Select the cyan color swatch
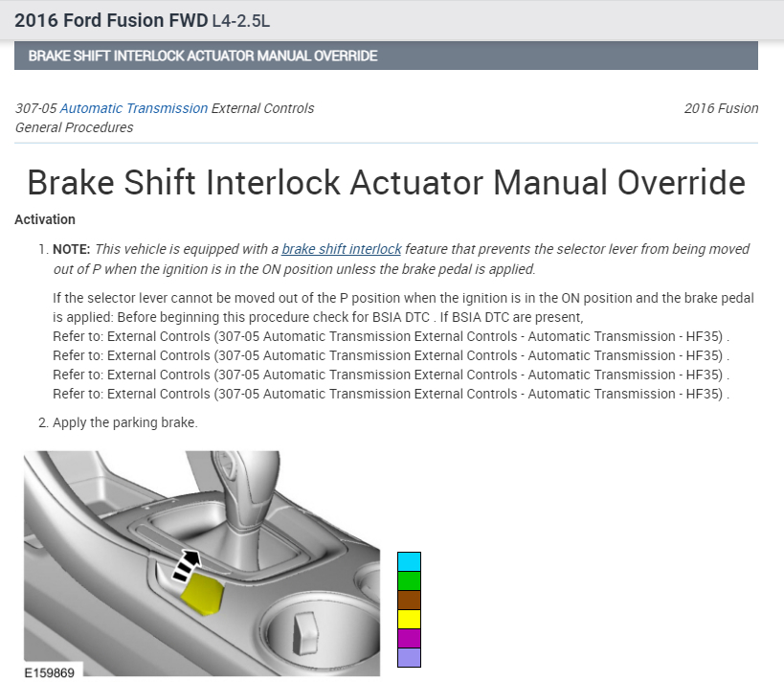This screenshot has height=682, width=784. tap(409, 562)
